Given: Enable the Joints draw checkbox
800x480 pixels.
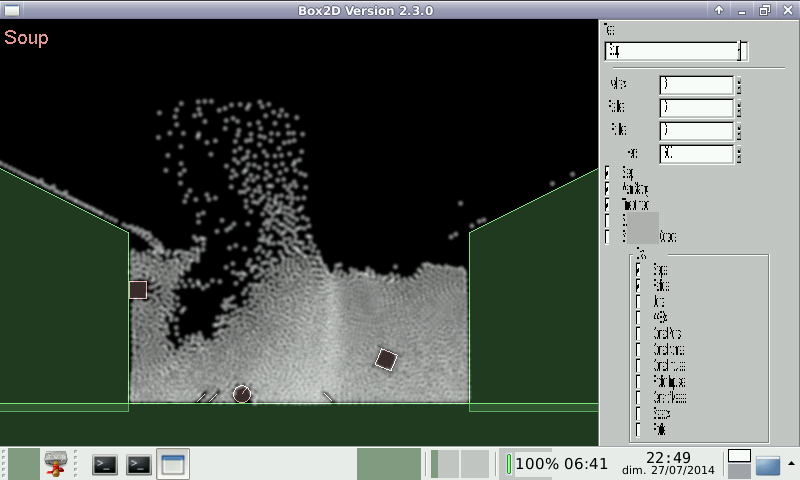Looking at the screenshot, I should (639, 302).
